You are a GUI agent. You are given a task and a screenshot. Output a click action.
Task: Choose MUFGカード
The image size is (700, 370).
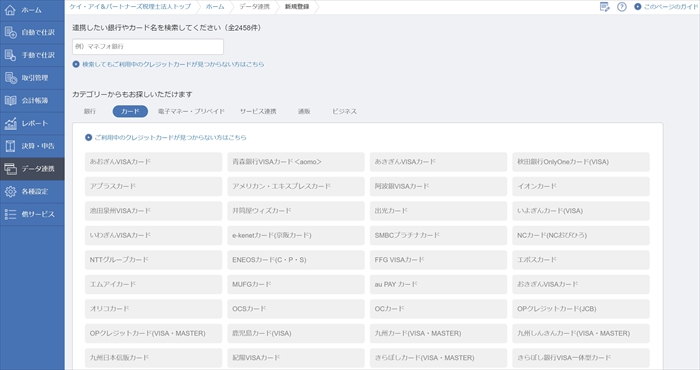pyautogui.click(x=296, y=284)
